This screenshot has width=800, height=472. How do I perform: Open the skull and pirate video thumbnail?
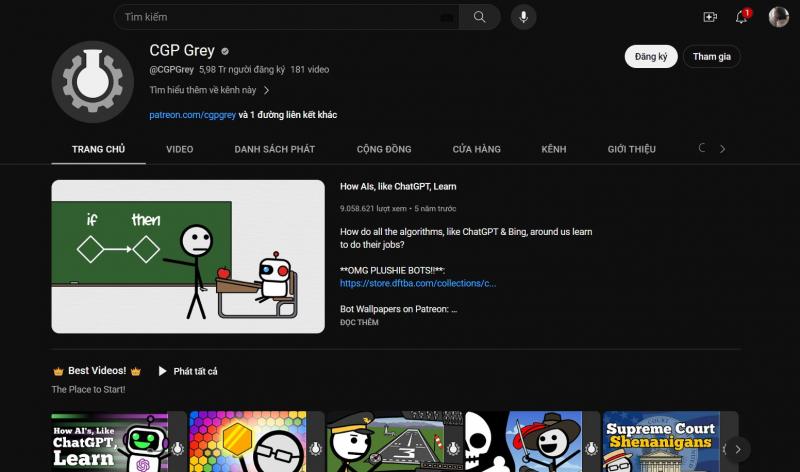coord(533,442)
